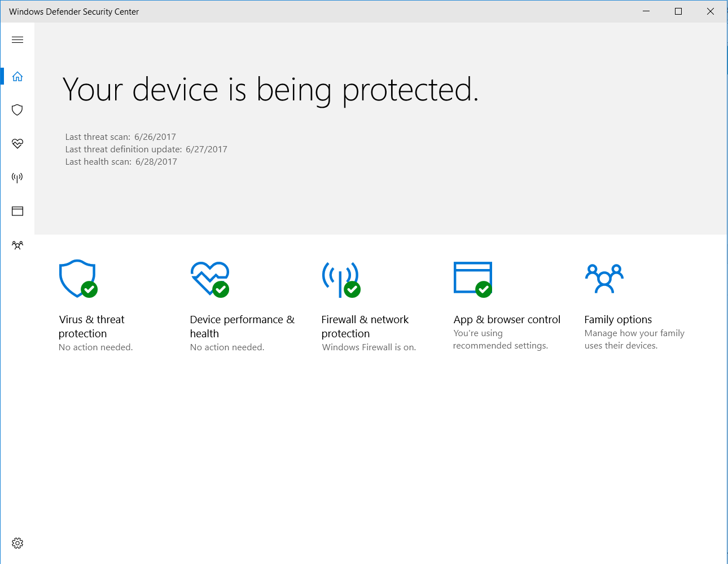
Task: Select the "Family options" title text
Action: [x=618, y=320]
